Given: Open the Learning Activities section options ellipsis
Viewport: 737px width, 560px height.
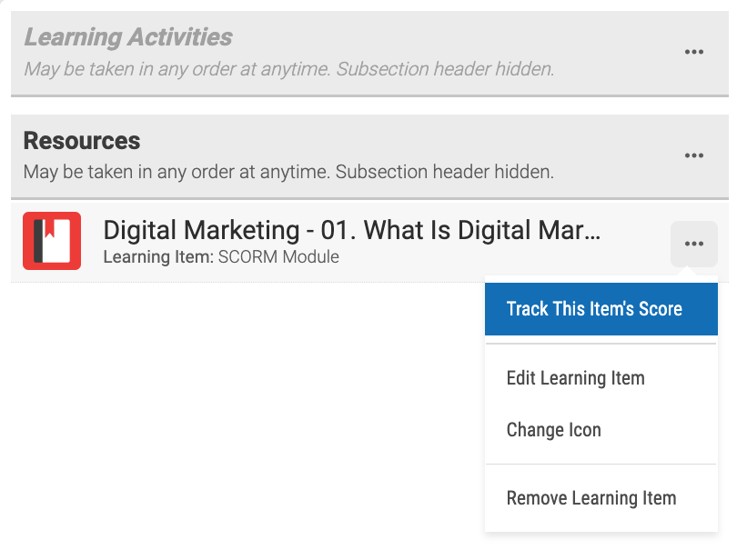Looking at the screenshot, I should [693, 52].
